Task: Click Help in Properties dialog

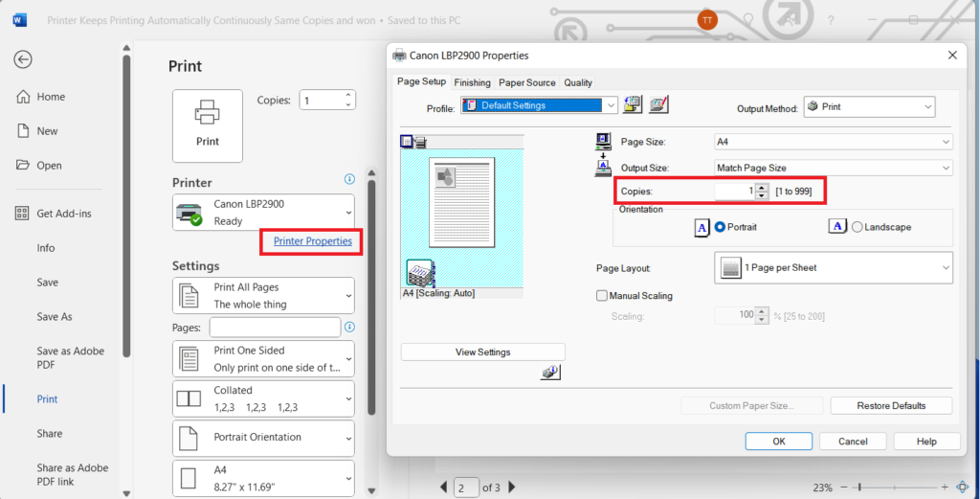Action: tap(926, 442)
